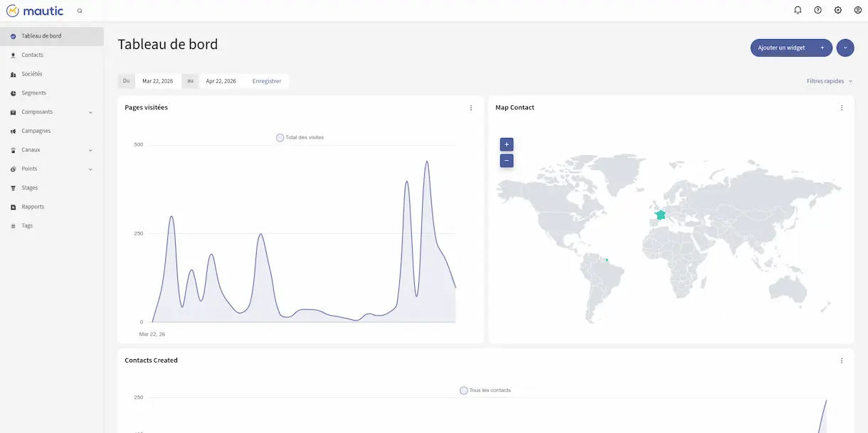Open the notifications bell icon
The width and height of the screenshot is (868, 433).
(798, 10)
